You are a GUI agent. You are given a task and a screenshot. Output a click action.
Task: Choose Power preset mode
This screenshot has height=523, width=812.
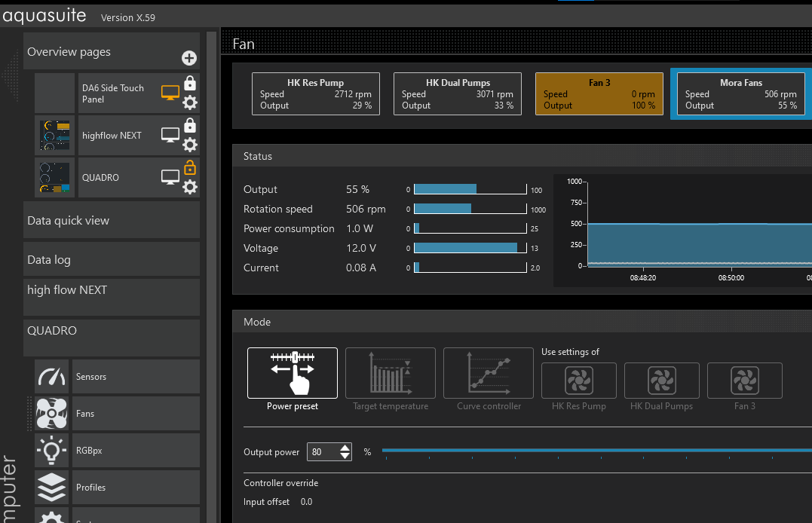tap(293, 373)
